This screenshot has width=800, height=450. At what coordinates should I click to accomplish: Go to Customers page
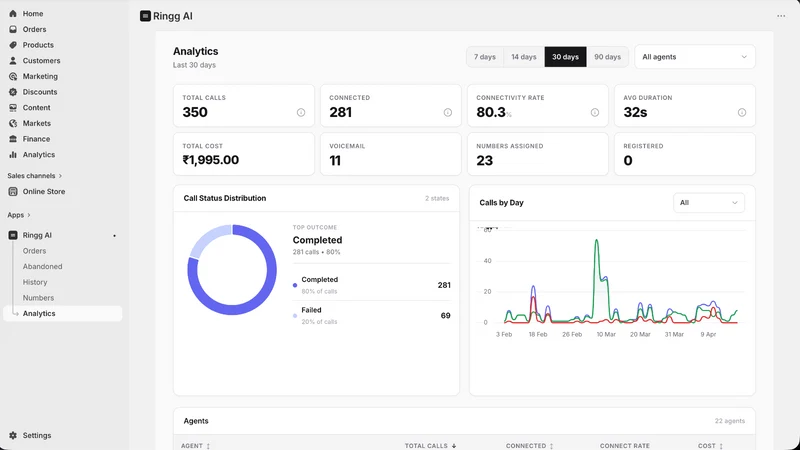(x=41, y=61)
